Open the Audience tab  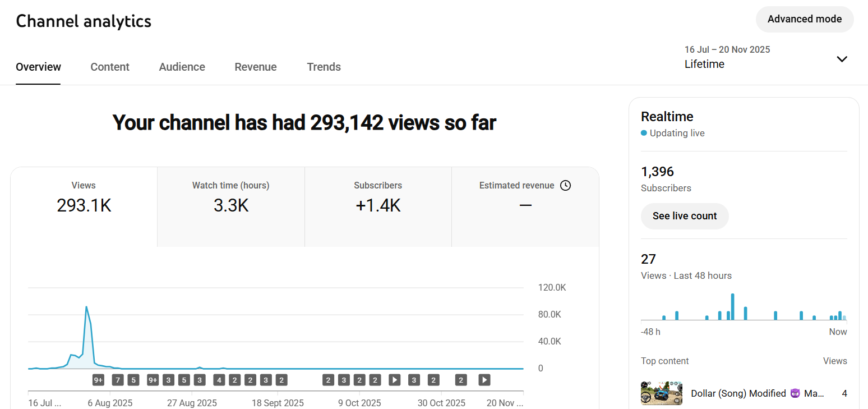point(182,67)
